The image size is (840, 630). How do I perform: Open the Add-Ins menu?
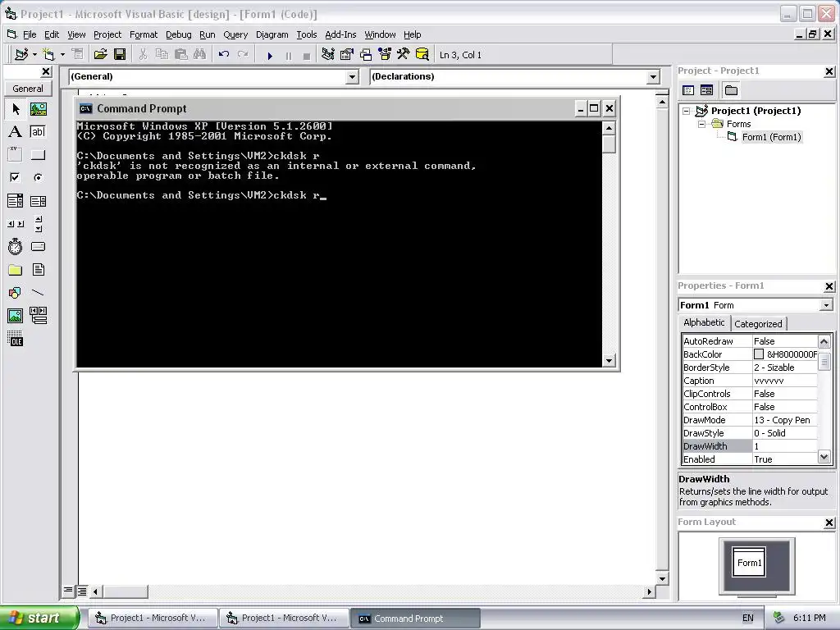pos(340,34)
